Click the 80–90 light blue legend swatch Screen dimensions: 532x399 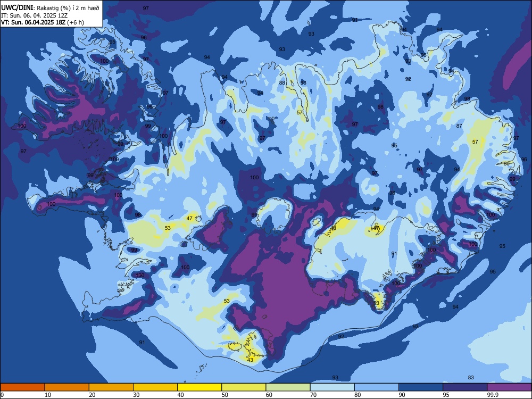(x=377, y=387)
